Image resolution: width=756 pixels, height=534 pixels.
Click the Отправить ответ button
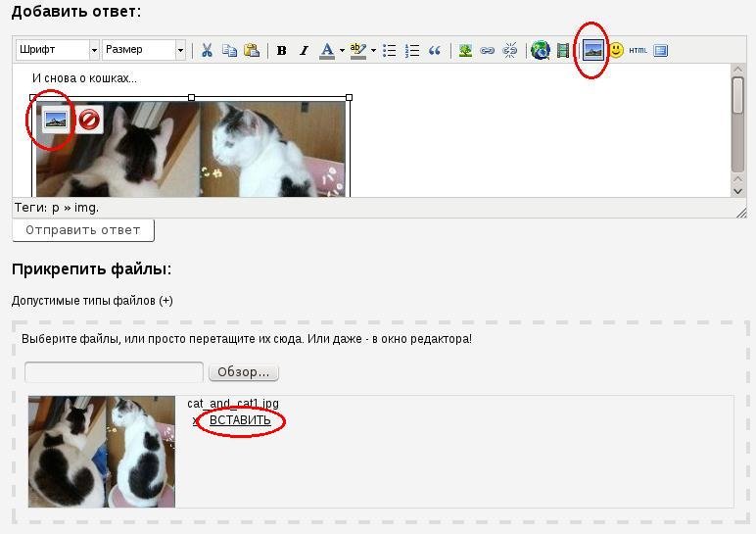[x=83, y=230]
